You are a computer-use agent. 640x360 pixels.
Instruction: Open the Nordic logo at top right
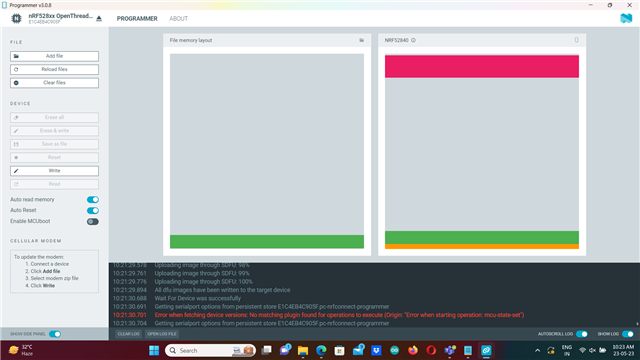(x=626, y=18)
